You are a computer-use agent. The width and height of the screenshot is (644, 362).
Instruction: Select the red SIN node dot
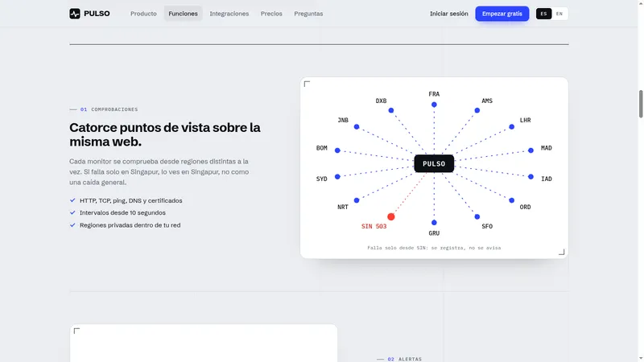(x=391, y=216)
